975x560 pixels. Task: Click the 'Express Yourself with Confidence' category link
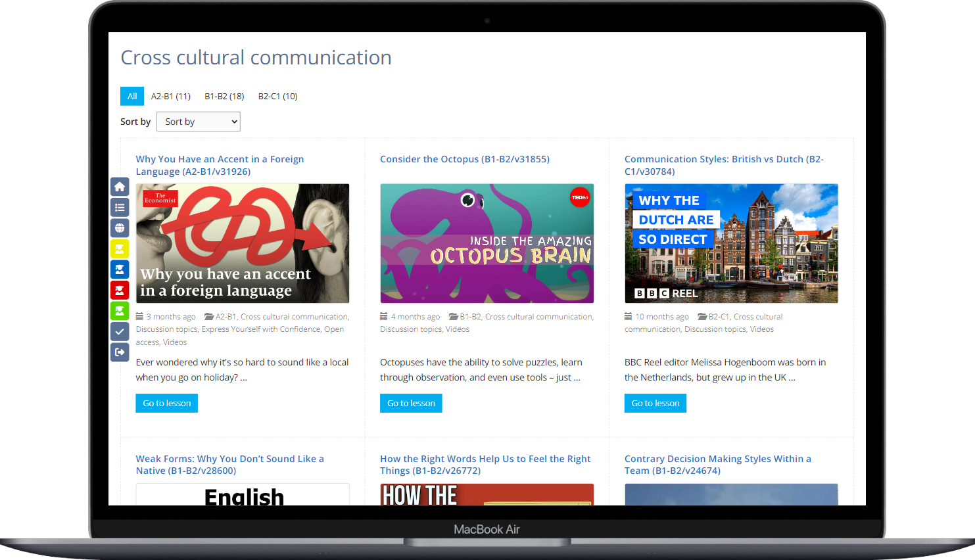261,329
